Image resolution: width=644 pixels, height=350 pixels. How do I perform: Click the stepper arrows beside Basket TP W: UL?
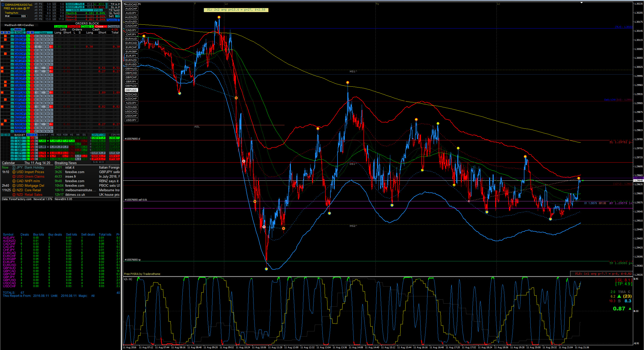click(x=106, y=4)
